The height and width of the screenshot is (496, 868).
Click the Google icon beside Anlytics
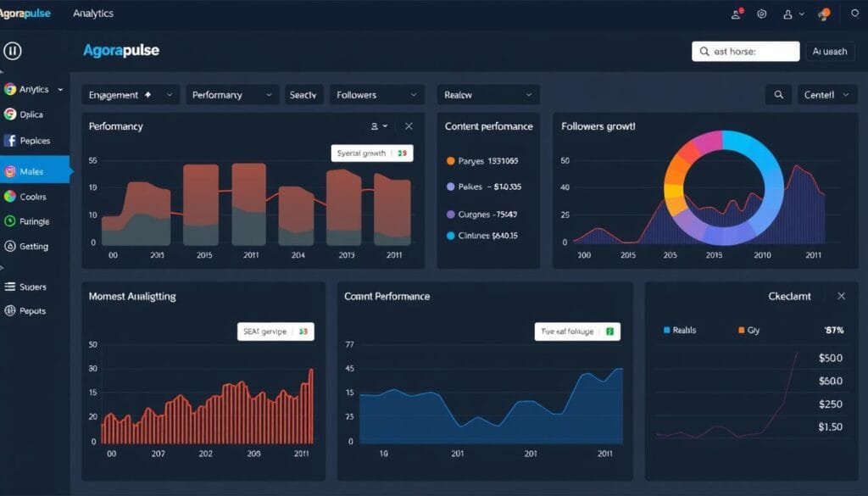tap(10, 89)
